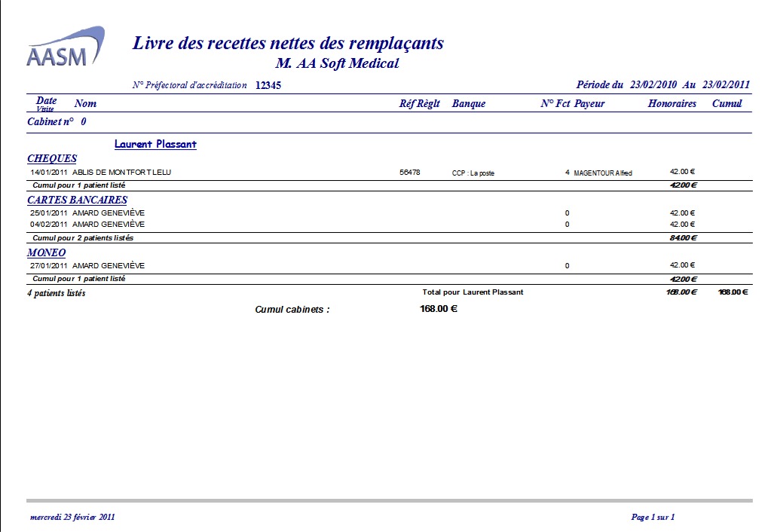Click the cheque reference 56478

409,173
